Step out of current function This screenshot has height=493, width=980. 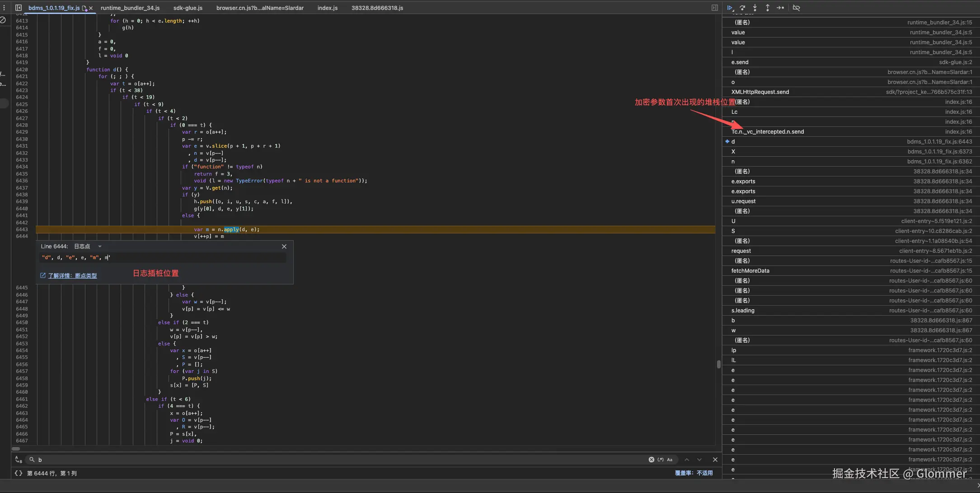coord(767,8)
